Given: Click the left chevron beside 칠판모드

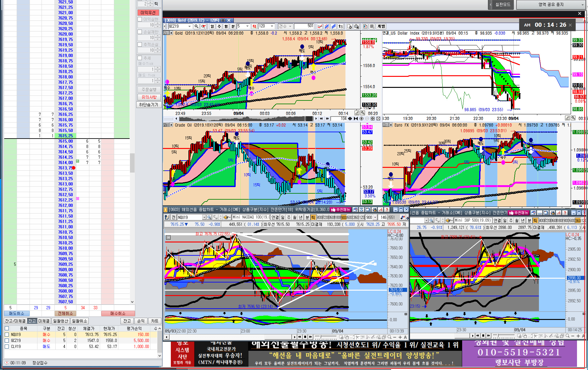Looking at the screenshot, I should (490, 5).
